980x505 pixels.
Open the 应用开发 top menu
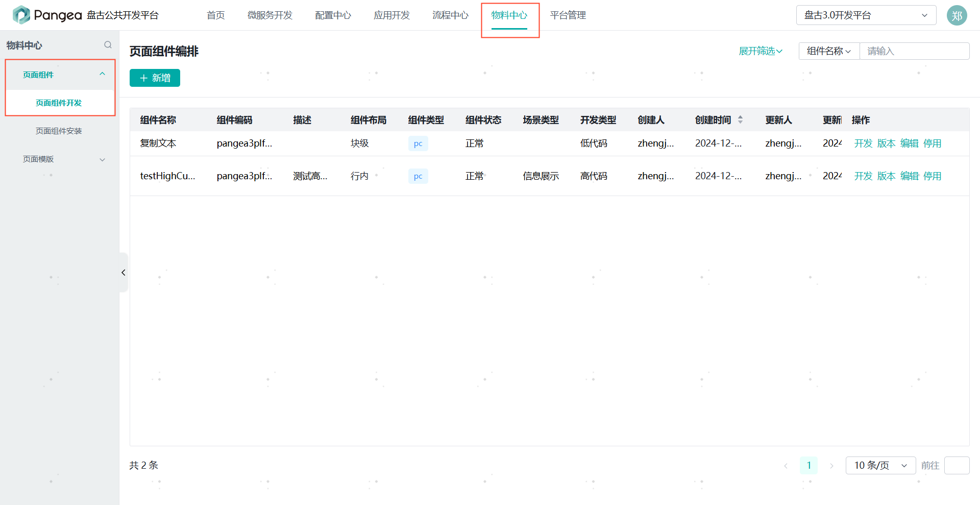pos(391,15)
